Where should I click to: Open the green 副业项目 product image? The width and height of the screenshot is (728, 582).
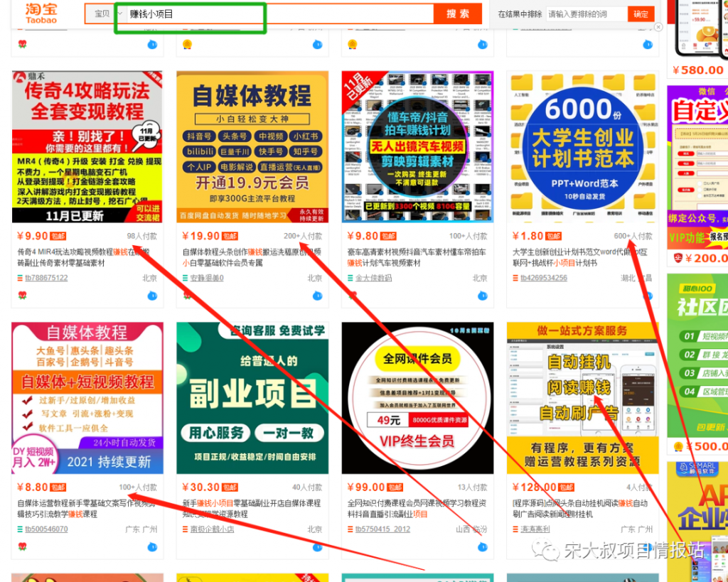click(252, 398)
